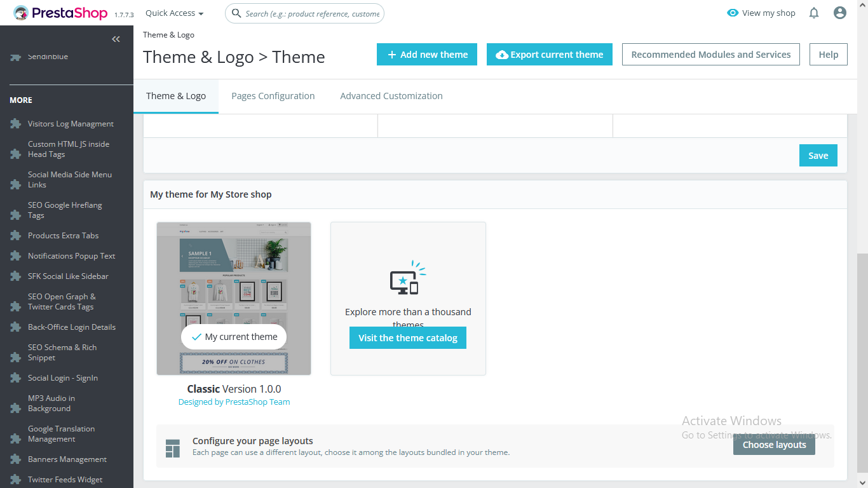Collapse the sidebar with double chevron icon
The height and width of the screenshot is (488, 868).
[x=116, y=39]
